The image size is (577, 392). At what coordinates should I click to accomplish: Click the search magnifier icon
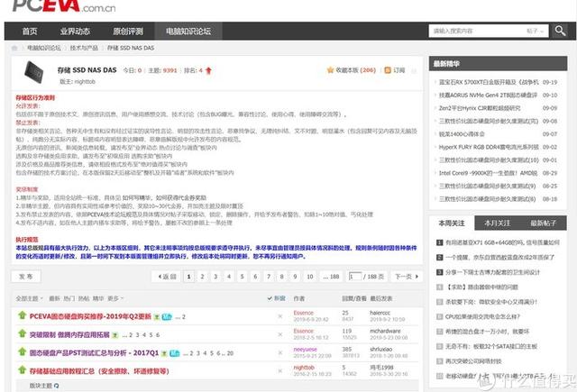point(560,31)
